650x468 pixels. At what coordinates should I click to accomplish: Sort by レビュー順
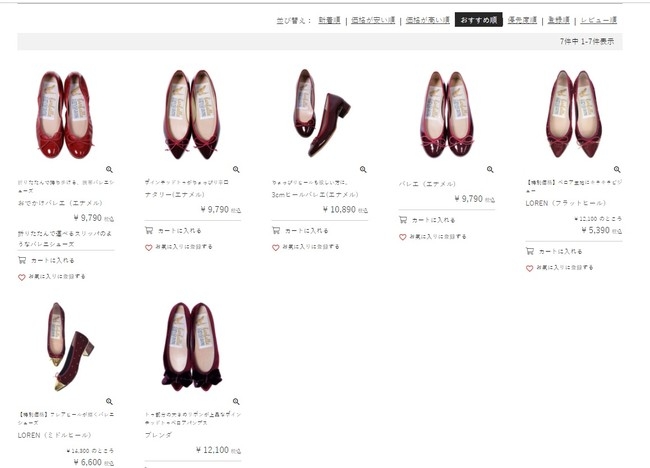(599, 20)
